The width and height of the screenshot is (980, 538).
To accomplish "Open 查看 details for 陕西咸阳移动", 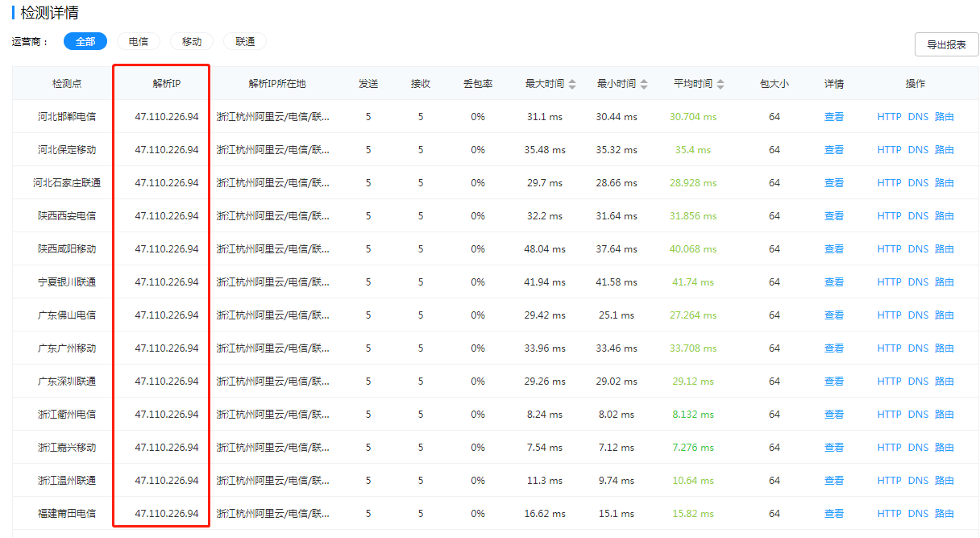I will point(834,249).
